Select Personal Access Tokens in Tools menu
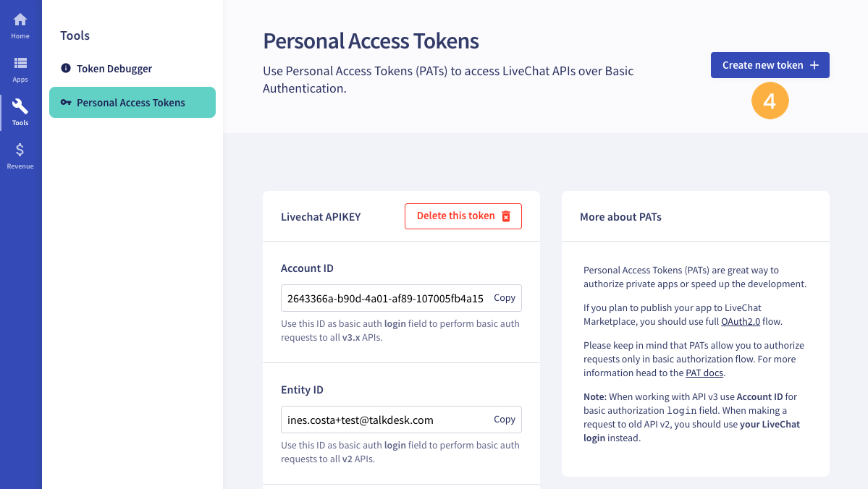The image size is (868, 489). (x=132, y=102)
